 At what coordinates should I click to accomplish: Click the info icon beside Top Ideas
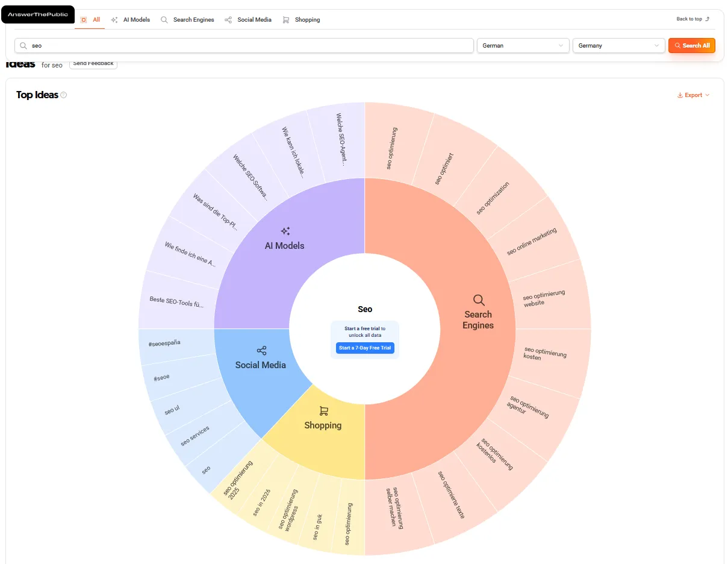(x=64, y=95)
